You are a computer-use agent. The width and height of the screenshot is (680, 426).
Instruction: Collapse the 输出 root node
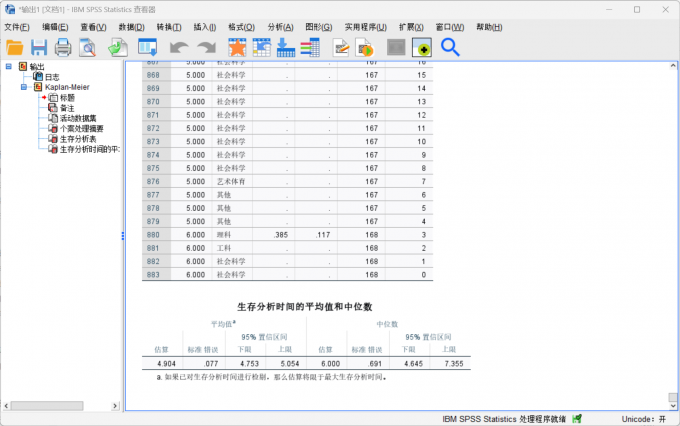[x=8, y=66]
